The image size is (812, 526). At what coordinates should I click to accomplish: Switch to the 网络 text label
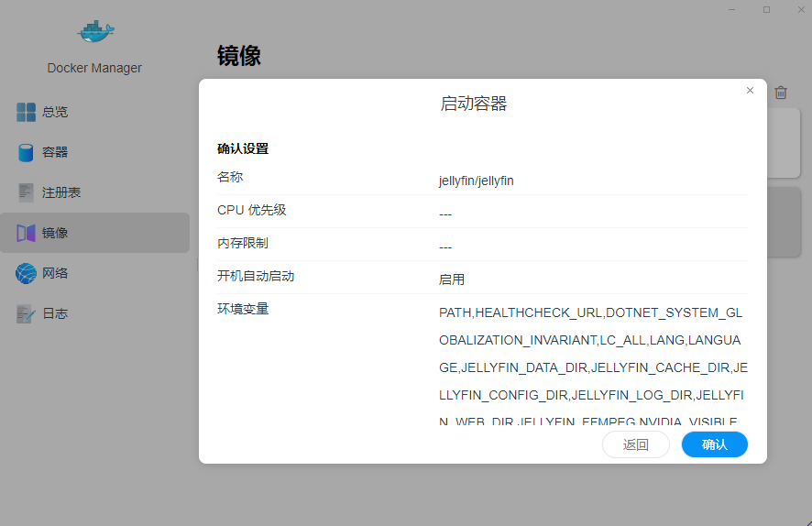pos(55,273)
